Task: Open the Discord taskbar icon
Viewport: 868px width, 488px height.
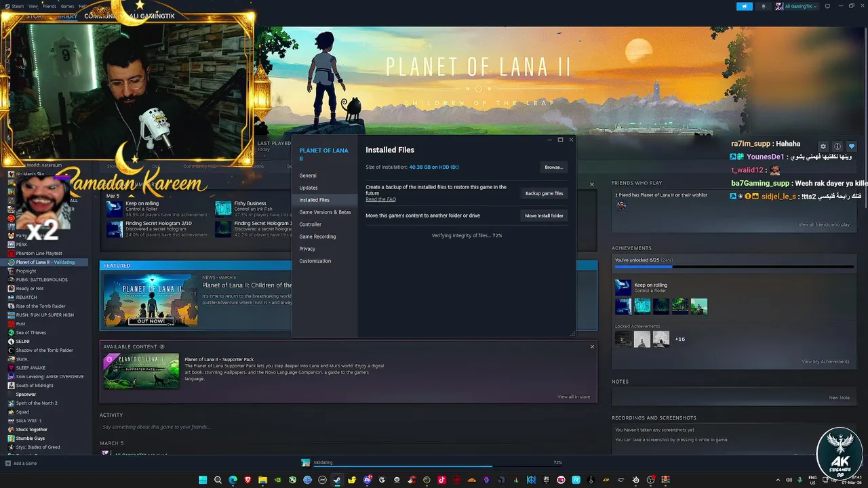Action: (x=367, y=480)
